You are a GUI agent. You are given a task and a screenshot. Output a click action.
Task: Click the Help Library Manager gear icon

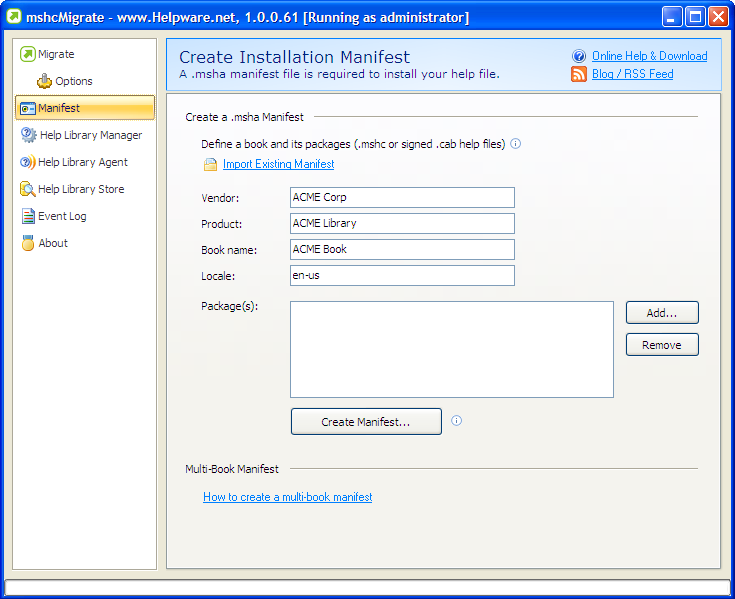[28, 135]
